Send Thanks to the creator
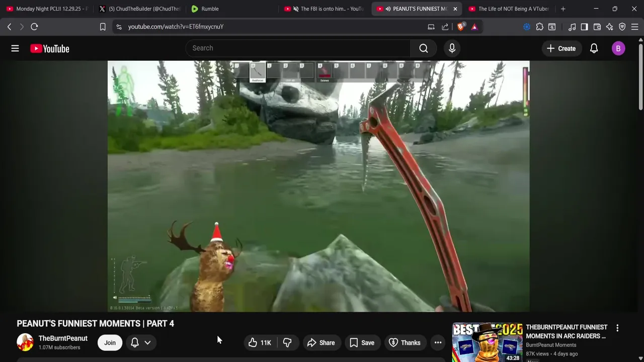 tap(406, 343)
